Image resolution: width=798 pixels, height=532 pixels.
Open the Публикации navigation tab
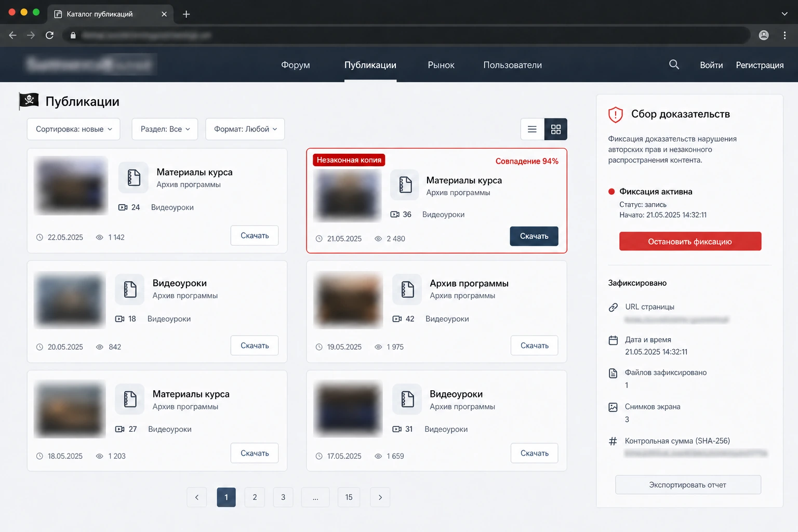point(370,65)
